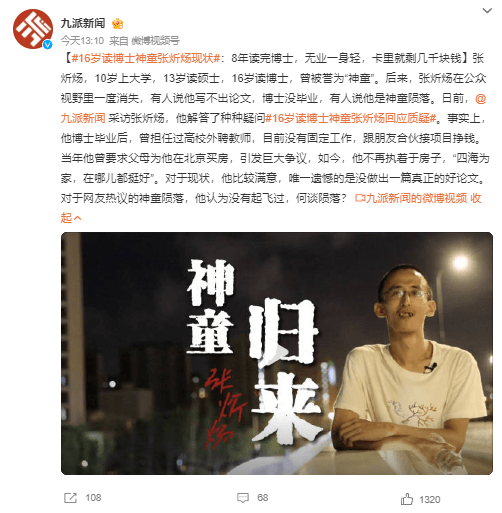Click the 微博视频号 source link

155,41
